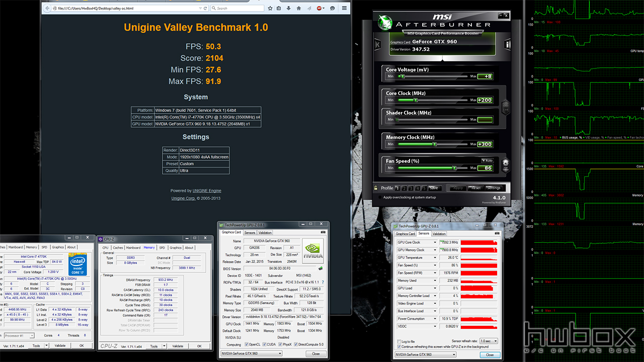This screenshot has height=362, width=644.
Task: Open Afterburner Settings button
Action: [494, 188]
